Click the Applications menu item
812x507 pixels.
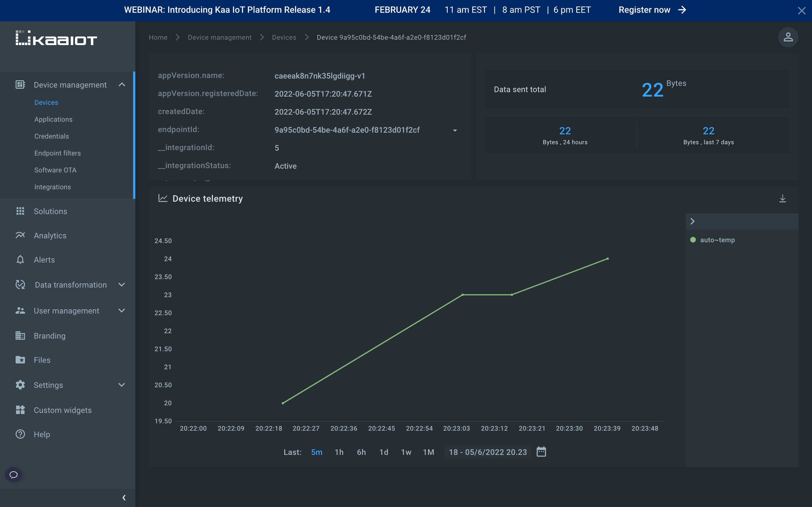pos(53,119)
